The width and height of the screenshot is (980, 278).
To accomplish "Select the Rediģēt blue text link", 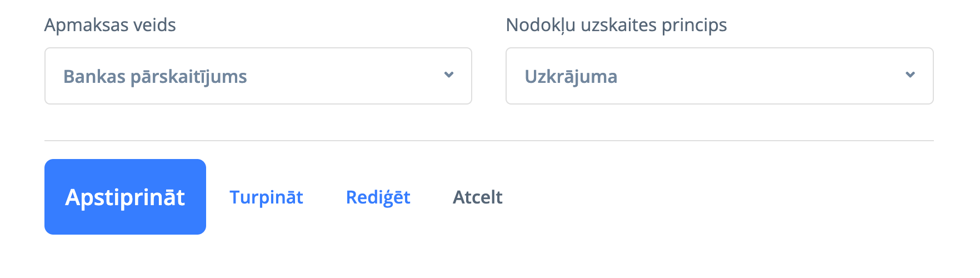I will pyautogui.click(x=378, y=197).
